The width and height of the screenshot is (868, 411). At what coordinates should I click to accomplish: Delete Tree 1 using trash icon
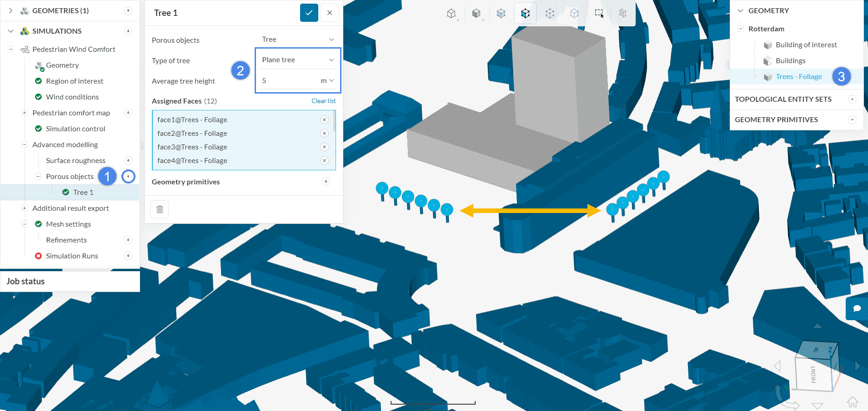pyautogui.click(x=160, y=209)
